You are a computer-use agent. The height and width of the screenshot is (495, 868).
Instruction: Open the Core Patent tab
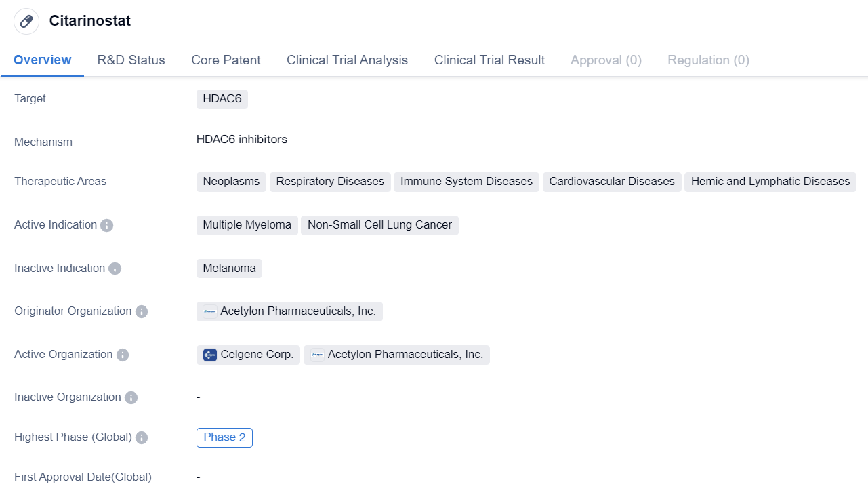[x=226, y=60]
